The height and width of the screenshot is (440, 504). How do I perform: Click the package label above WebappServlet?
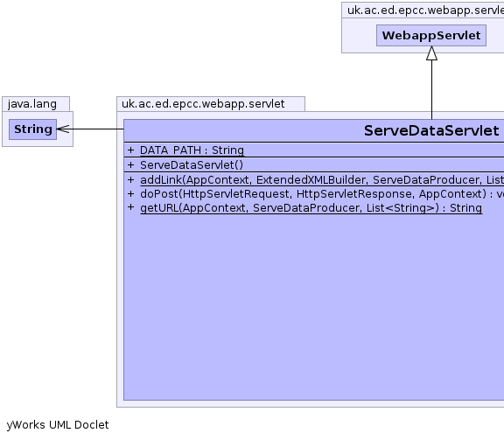tap(424, 10)
